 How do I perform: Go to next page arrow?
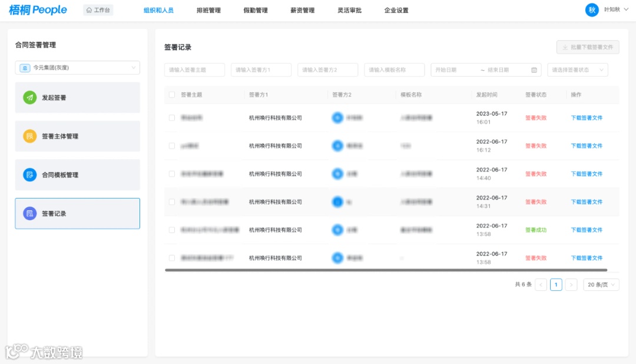point(571,285)
